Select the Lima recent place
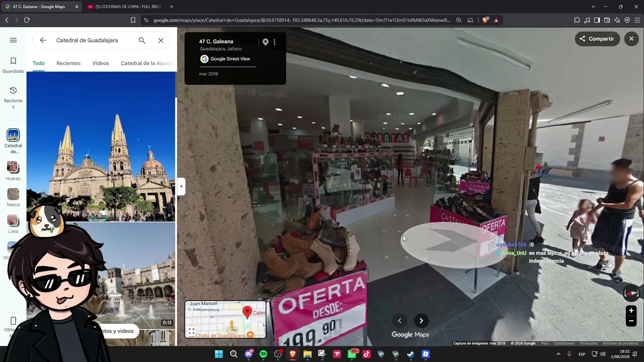 13,224
